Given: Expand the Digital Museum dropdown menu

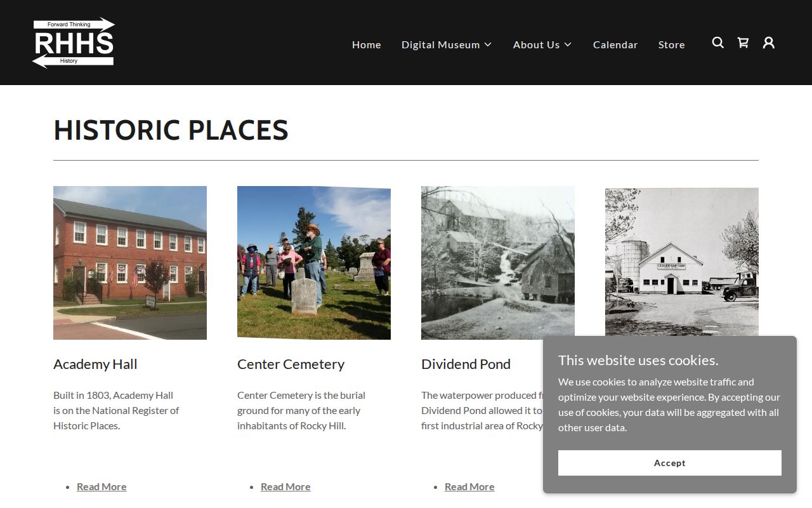Looking at the screenshot, I should (447, 44).
